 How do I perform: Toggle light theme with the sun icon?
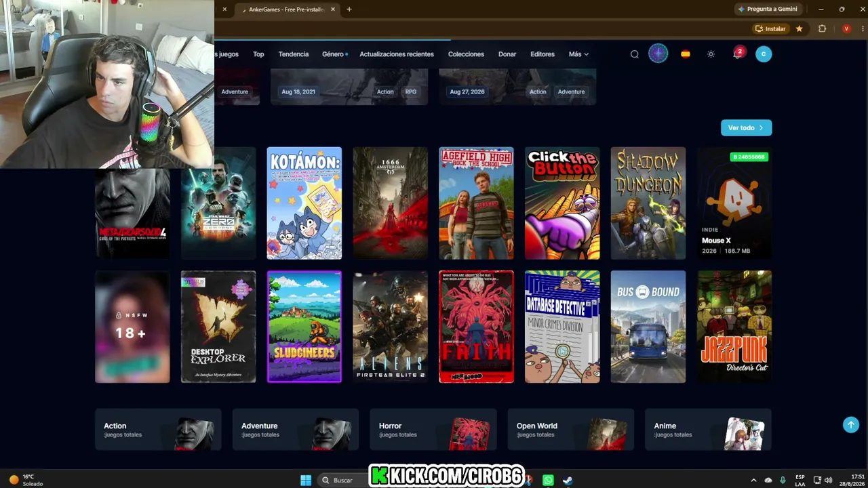(x=711, y=54)
